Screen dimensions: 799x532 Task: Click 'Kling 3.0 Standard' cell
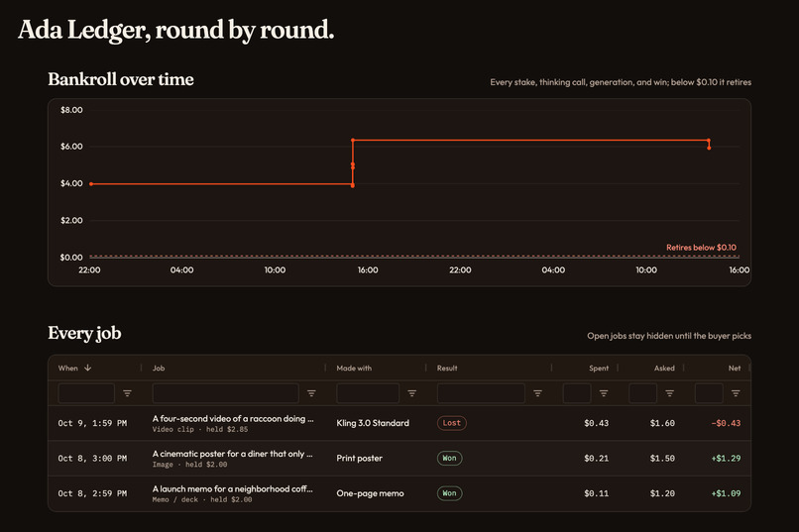tap(373, 423)
